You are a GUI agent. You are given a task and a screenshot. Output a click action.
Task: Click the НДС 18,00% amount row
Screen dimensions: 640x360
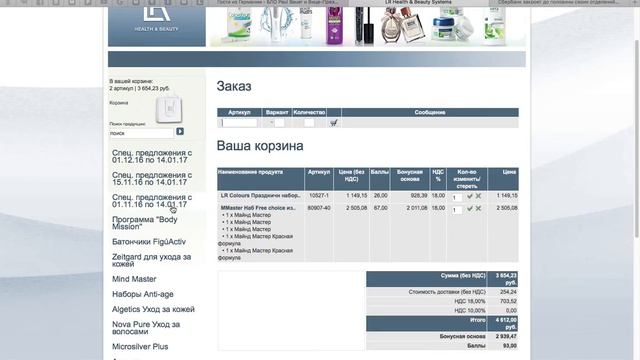click(442, 301)
